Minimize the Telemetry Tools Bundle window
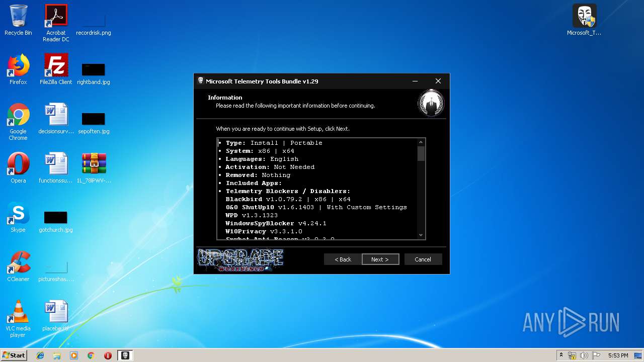The width and height of the screenshot is (644, 362). [415, 81]
